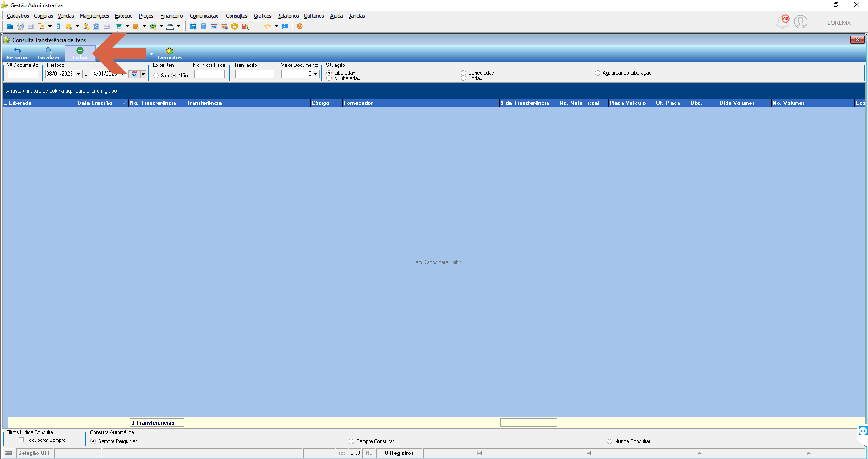The height and width of the screenshot is (459, 868).
Task: Open the Relatórios menu
Action: coord(288,16)
